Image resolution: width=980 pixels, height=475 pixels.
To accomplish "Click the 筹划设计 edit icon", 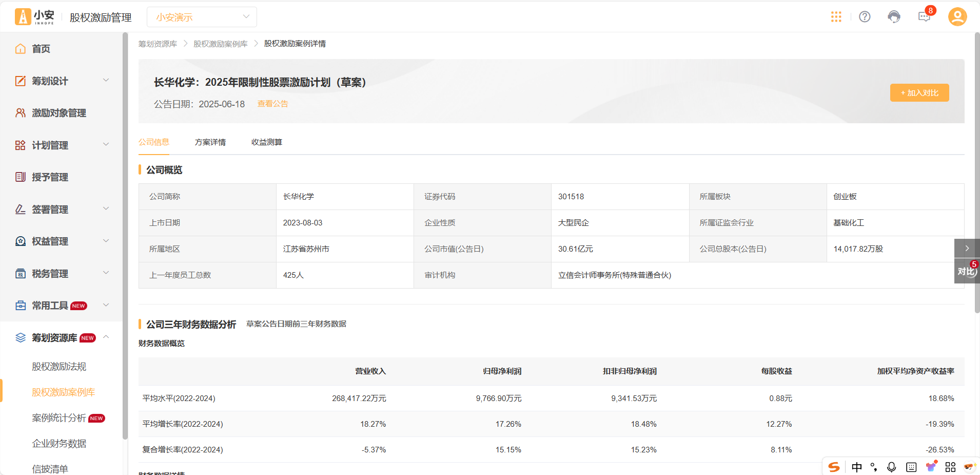I will tap(21, 81).
